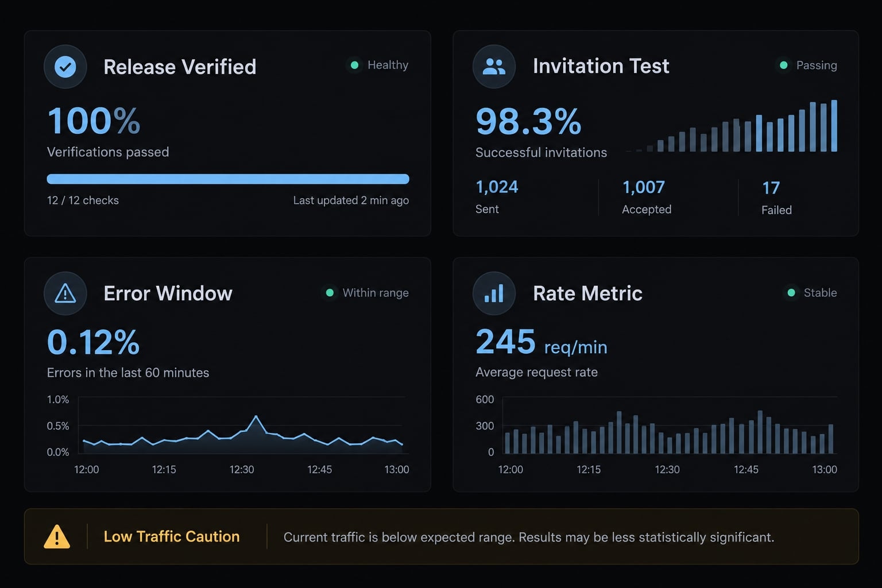Click the Release Verified title
882x588 pixels.
click(x=180, y=67)
